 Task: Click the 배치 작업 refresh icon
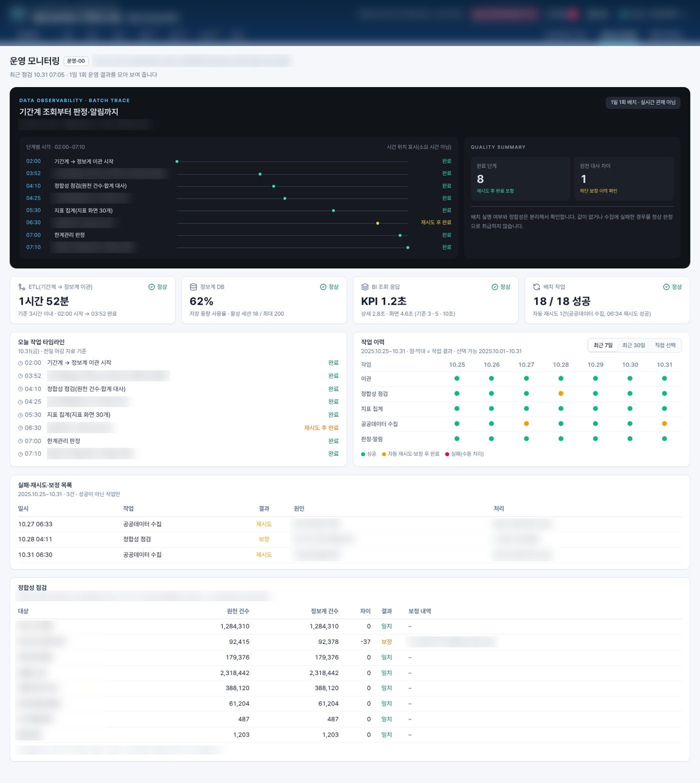536,287
